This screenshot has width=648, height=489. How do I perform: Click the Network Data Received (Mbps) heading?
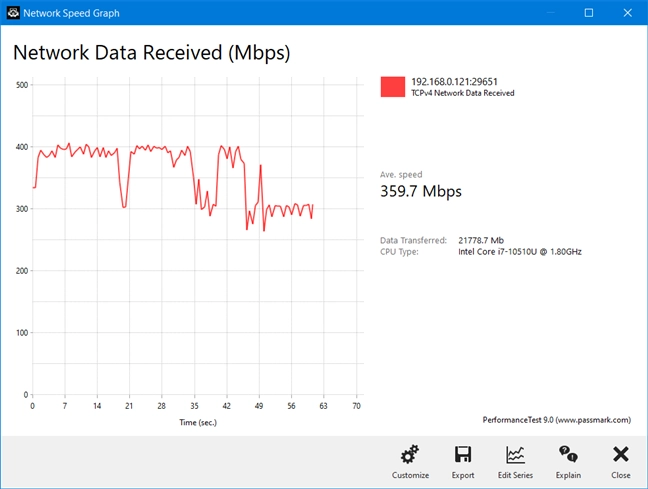tap(152, 53)
